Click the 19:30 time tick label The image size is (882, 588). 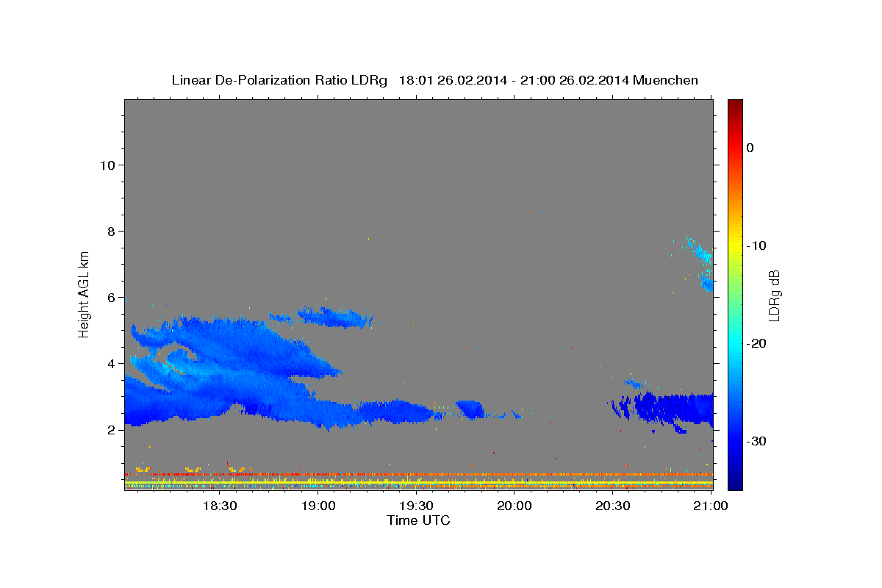(x=416, y=506)
